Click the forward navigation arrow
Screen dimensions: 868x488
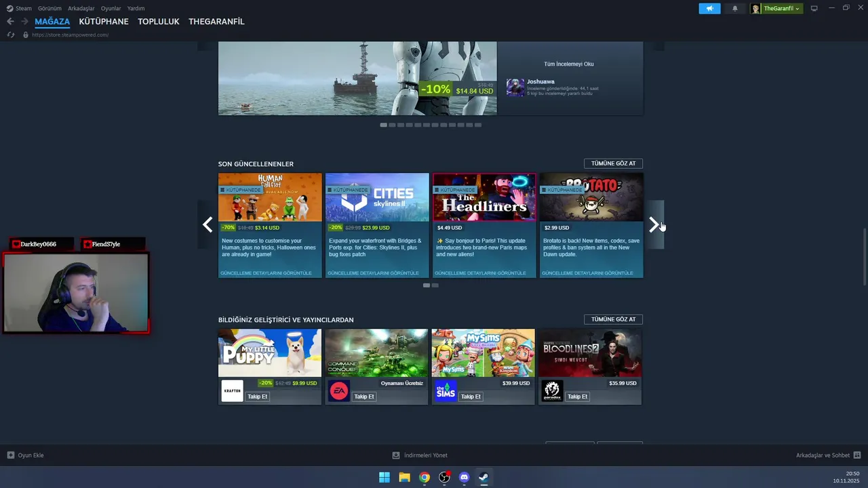[24, 22]
